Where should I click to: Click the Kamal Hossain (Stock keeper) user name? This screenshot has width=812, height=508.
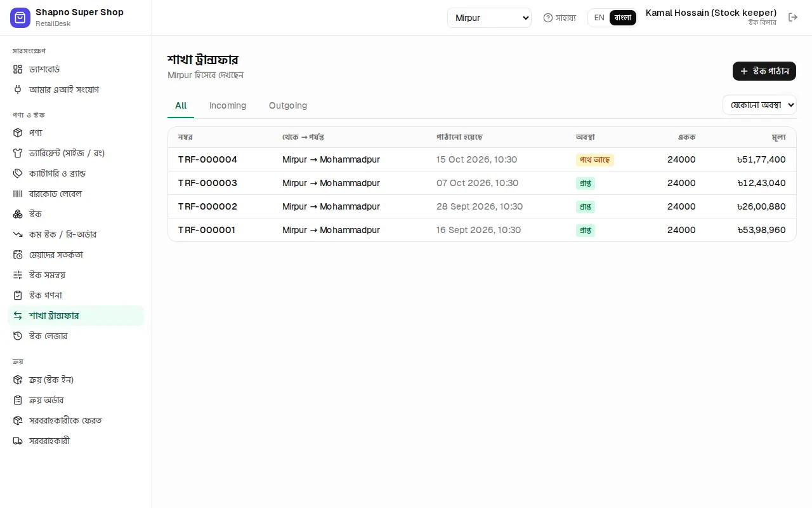point(711,13)
